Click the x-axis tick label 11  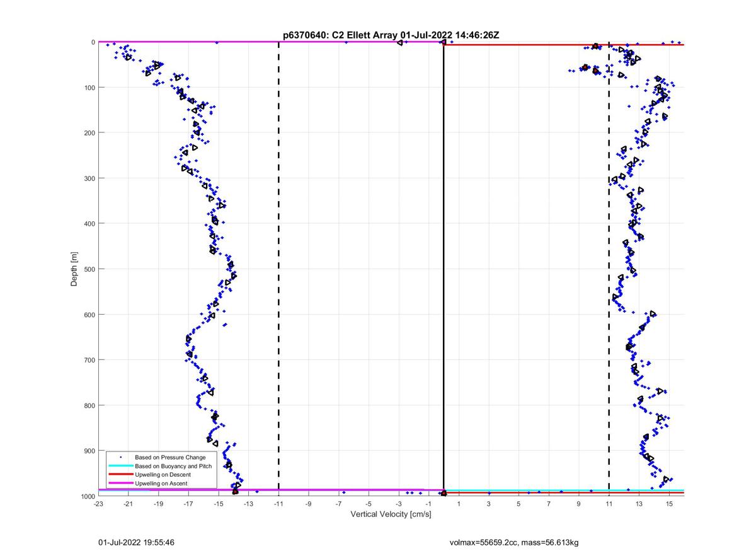609,504
